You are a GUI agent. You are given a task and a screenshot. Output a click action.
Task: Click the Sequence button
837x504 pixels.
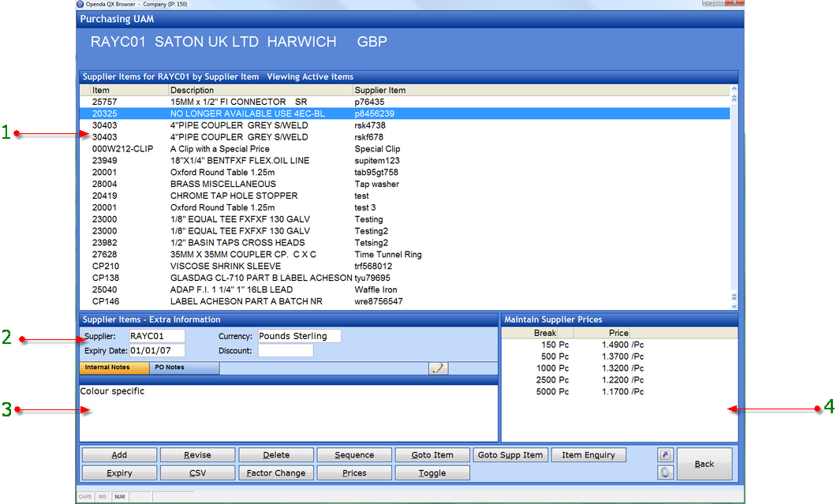(354, 455)
